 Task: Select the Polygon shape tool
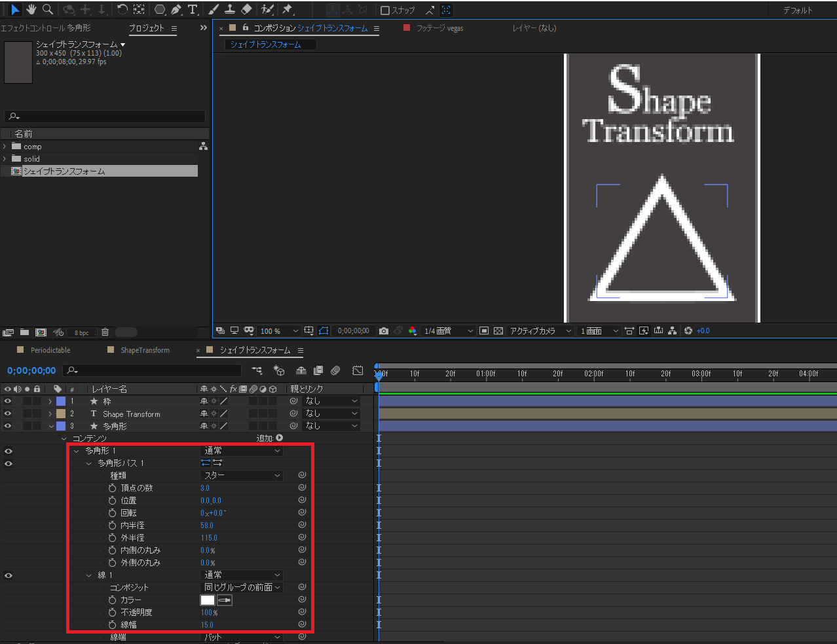(160, 10)
